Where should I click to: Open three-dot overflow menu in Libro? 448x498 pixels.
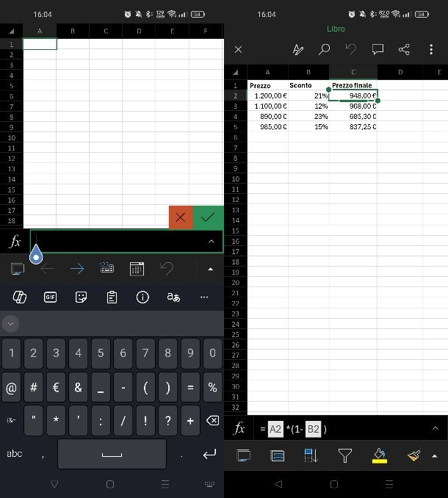[x=431, y=49]
